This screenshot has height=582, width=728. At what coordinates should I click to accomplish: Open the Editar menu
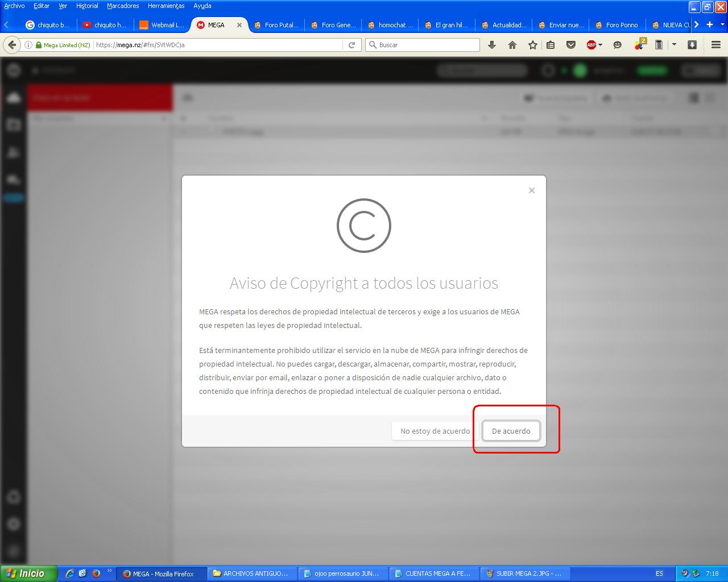[x=42, y=6]
